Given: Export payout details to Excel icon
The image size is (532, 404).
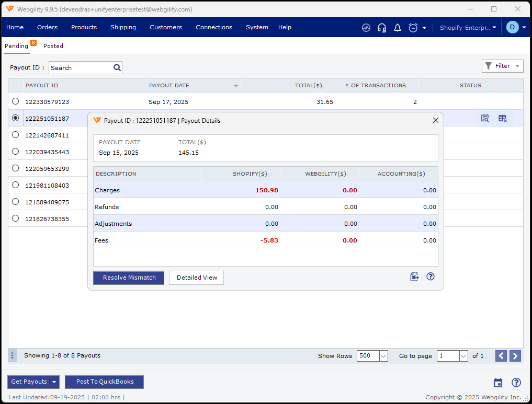Looking at the screenshot, I should (x=414, y=277).
